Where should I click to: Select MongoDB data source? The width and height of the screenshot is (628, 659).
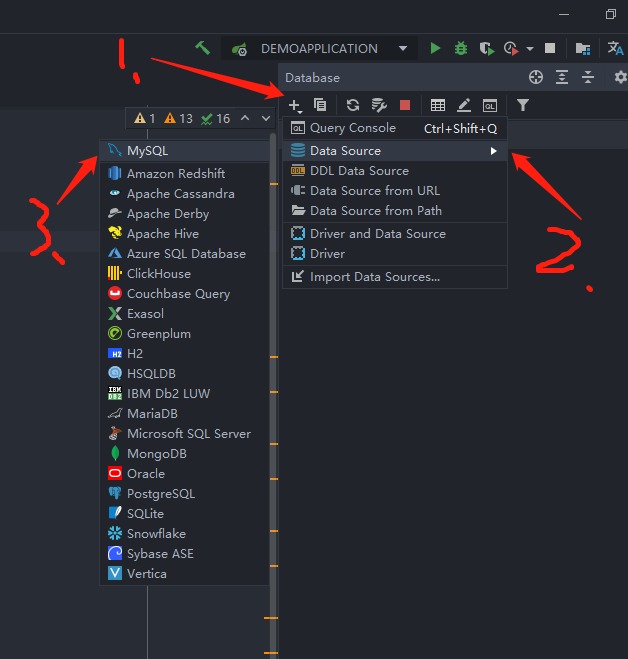coord(185,454)
